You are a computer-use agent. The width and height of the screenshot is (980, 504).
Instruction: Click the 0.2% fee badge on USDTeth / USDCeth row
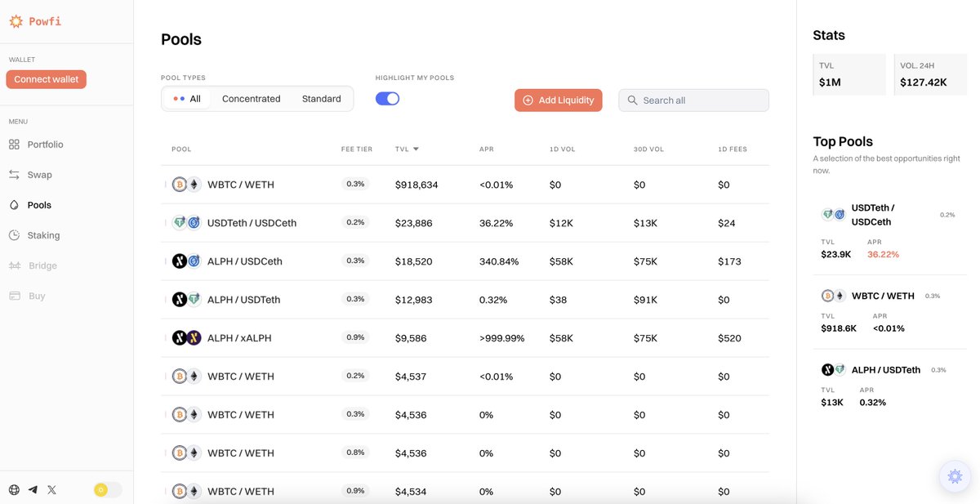356,222
